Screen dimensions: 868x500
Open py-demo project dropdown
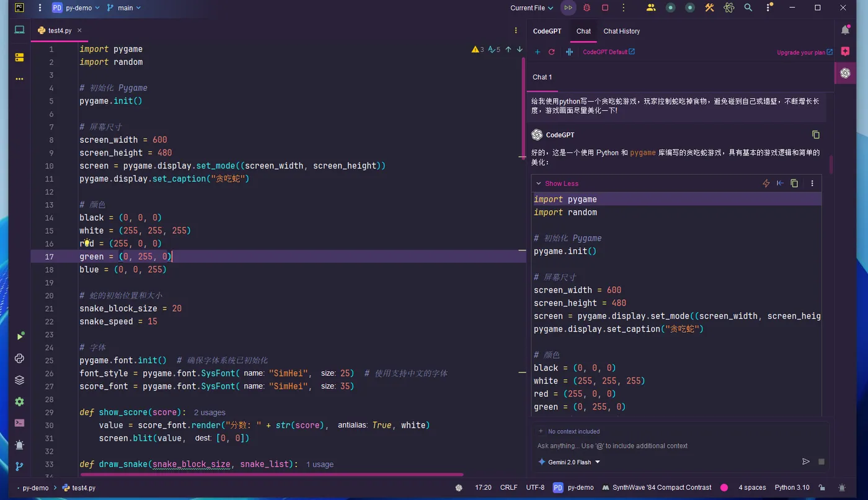pos(76,8)
